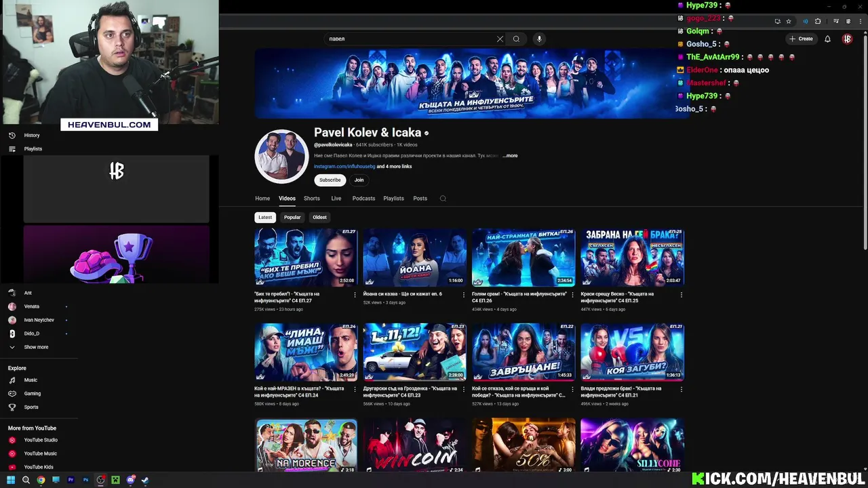Click the channel profile picture

coord(281,157)
